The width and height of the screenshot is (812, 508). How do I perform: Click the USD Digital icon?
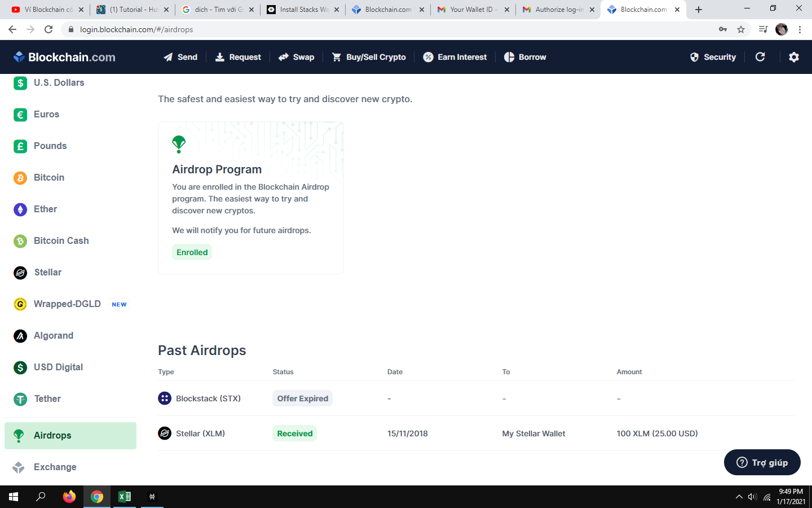[x=20, y=367]
